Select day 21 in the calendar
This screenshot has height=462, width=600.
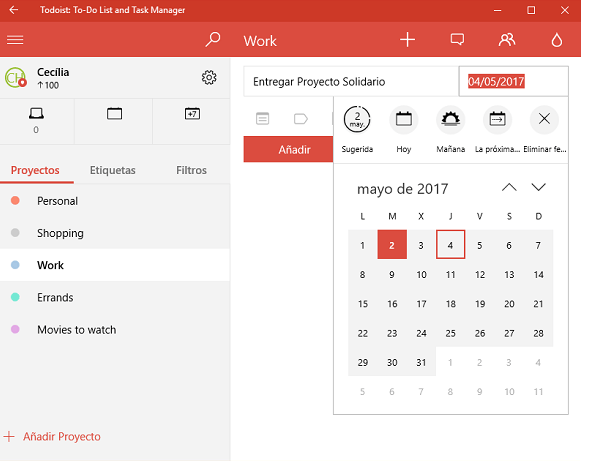tap(538, 304)
